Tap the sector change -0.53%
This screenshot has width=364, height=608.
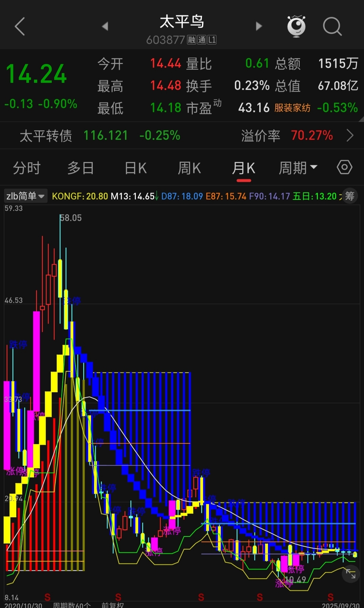337,108
